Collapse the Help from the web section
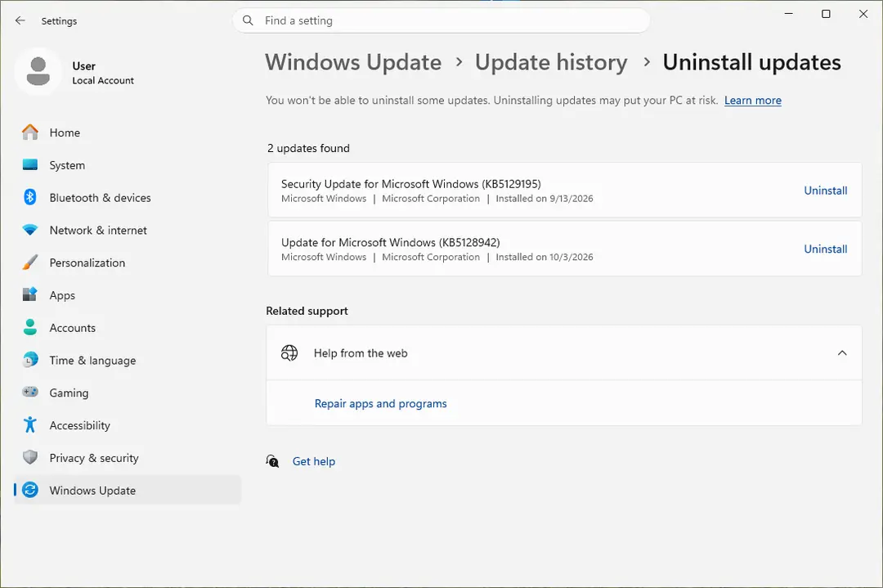 tap(842, 353)
